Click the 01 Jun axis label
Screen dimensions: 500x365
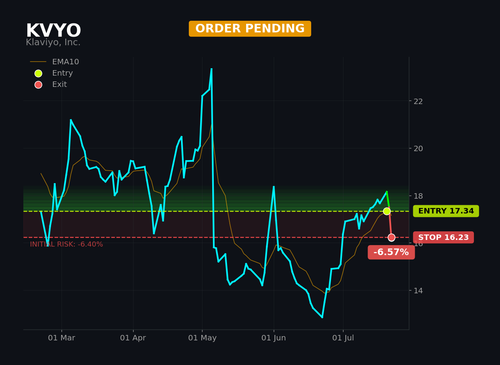coord(274,338)
